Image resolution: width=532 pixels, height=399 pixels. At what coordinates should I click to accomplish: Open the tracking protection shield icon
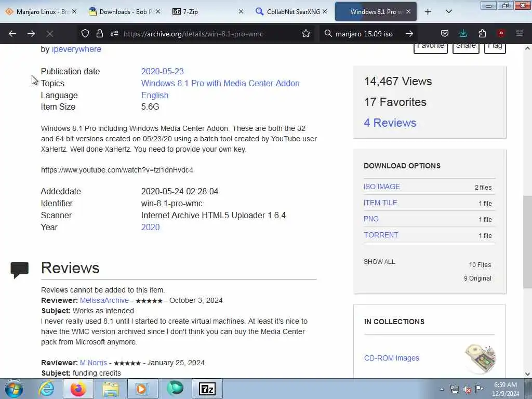pos(85,33)
